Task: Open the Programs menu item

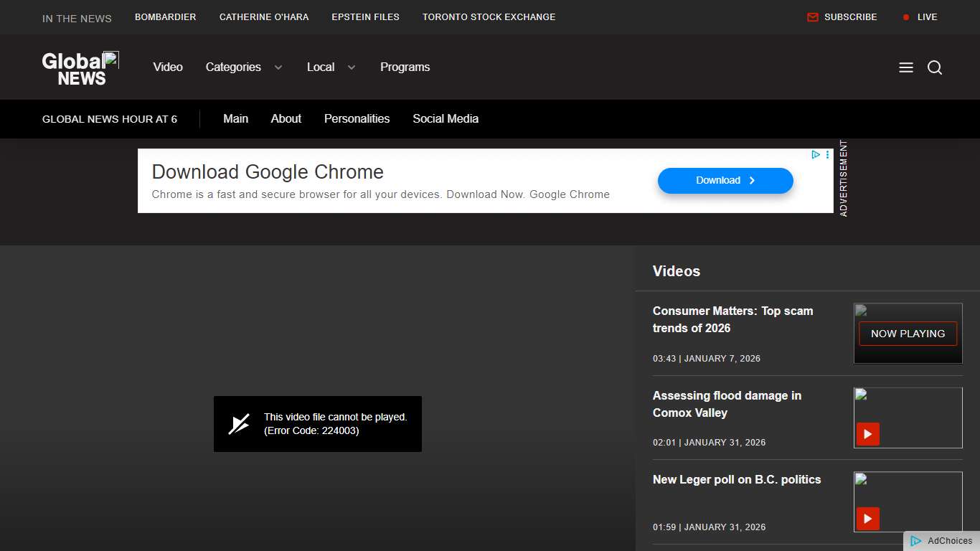Action: (405, 67)
